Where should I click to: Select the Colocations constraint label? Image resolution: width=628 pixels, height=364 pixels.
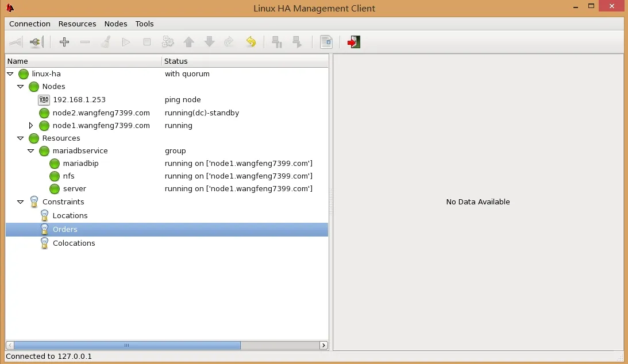[74, 243]
